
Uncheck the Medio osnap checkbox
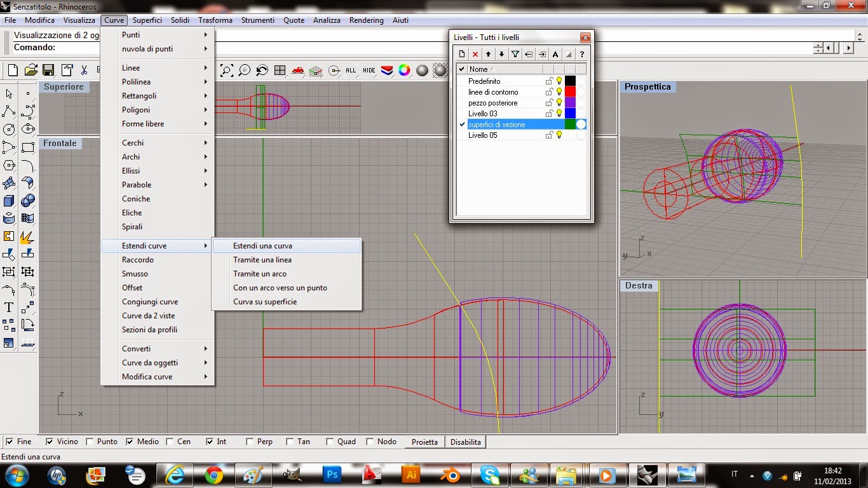coord(130,442)
